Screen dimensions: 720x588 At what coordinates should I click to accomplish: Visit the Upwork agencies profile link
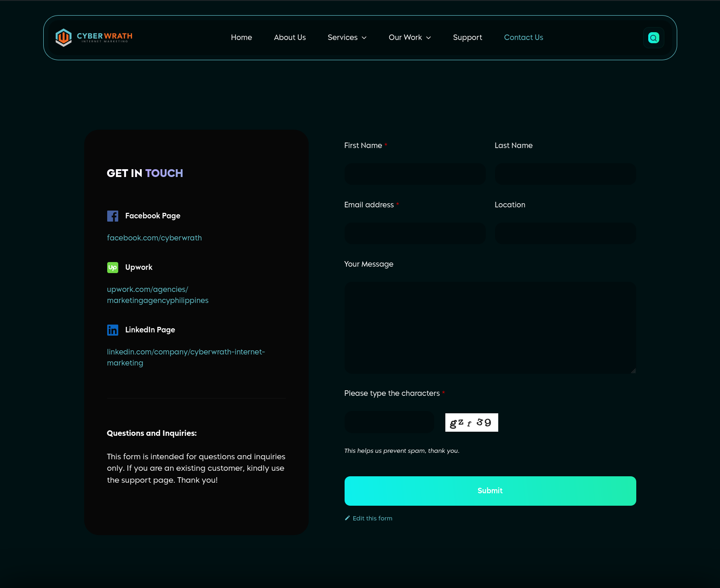(x=157, y=295)
